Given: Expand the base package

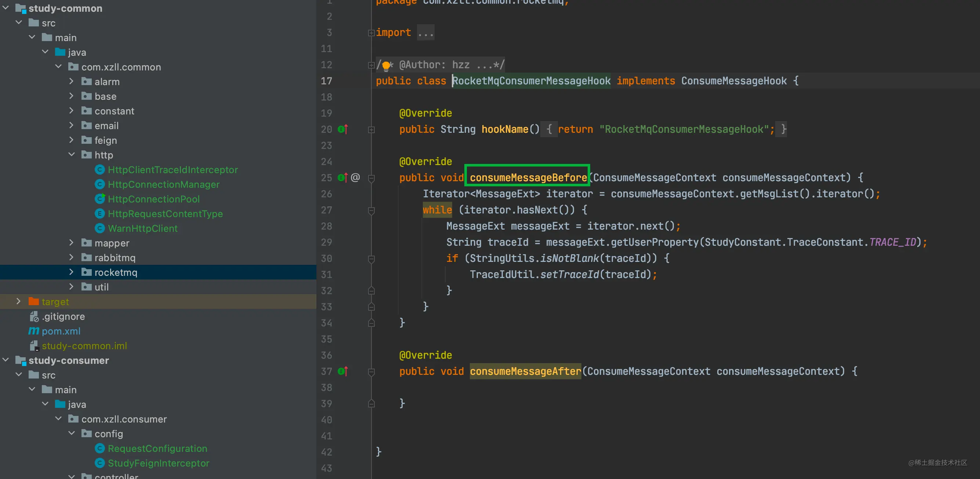Looking at the screenshot, I should (x=71, y=96).
